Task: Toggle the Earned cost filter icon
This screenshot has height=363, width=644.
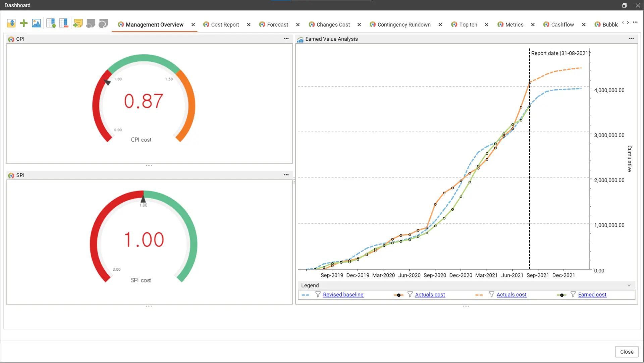Action: 573,295
